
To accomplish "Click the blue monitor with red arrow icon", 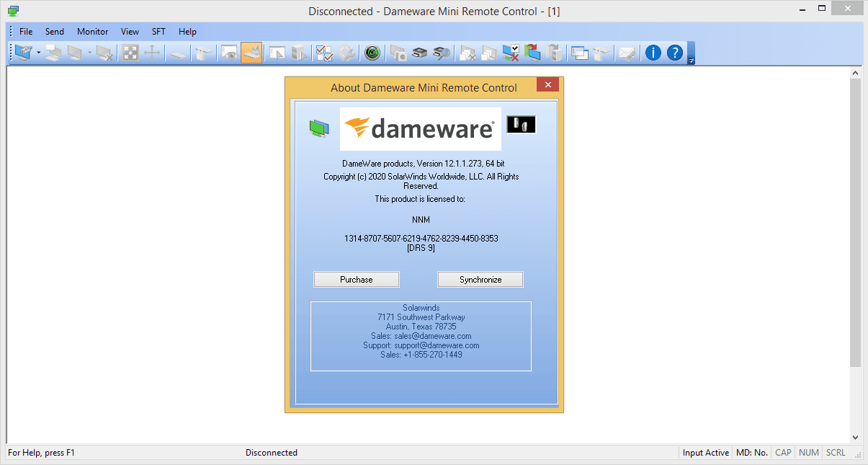I will point(532,53).
